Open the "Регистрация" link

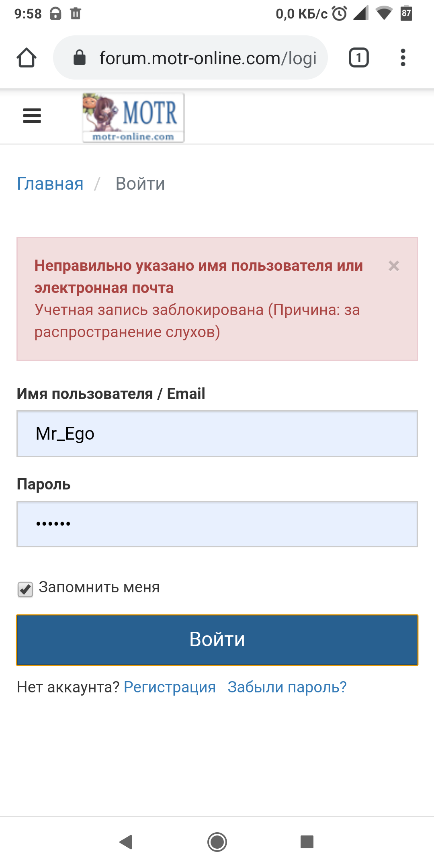tap(170, 687)
